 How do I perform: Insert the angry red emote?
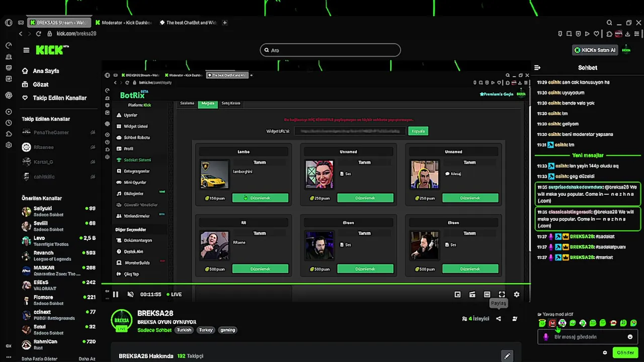pos(552,323)
